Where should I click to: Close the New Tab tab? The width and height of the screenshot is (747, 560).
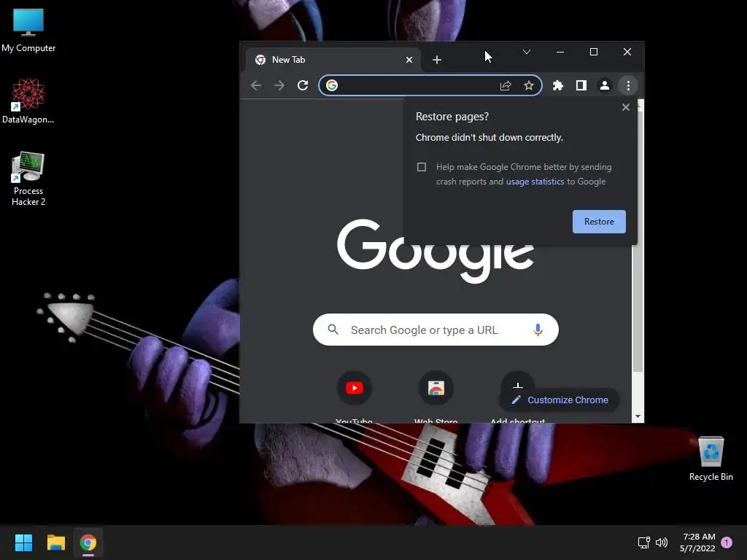click(x=409, y=60)
